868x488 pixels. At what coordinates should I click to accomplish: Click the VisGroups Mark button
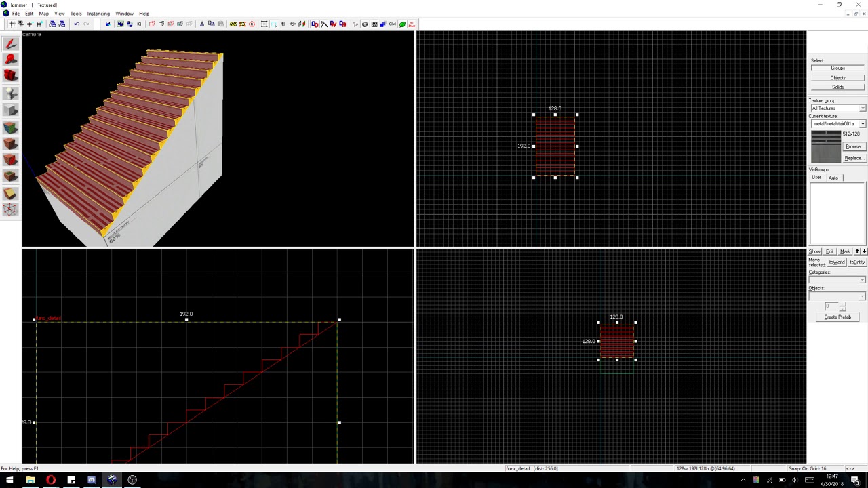pos(845,251)
